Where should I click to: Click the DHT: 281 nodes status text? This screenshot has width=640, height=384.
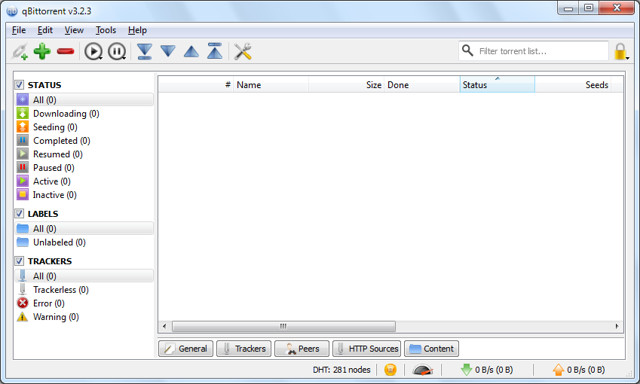coord(342,370)
